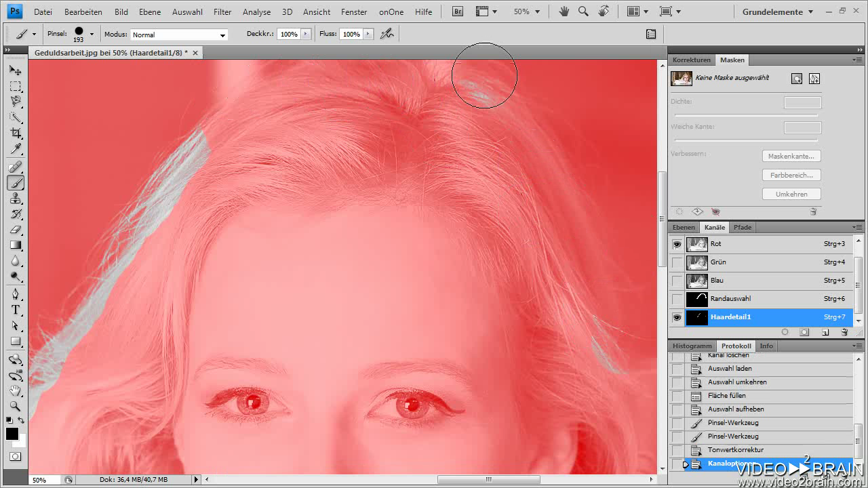Select the Brush tool in toolbox
868x488 pixels.
[16, 183]
